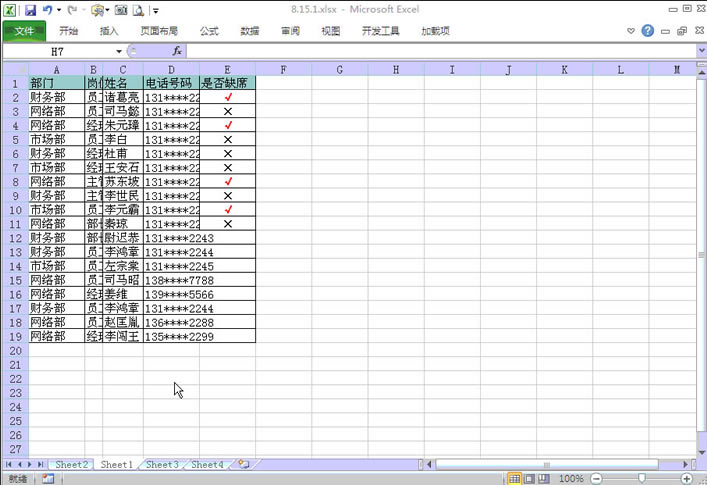Image resolution: width=707 pixels, height=485 pixels.
Task: Click the Undo arrow icon
Action: (x=47, y=9)
